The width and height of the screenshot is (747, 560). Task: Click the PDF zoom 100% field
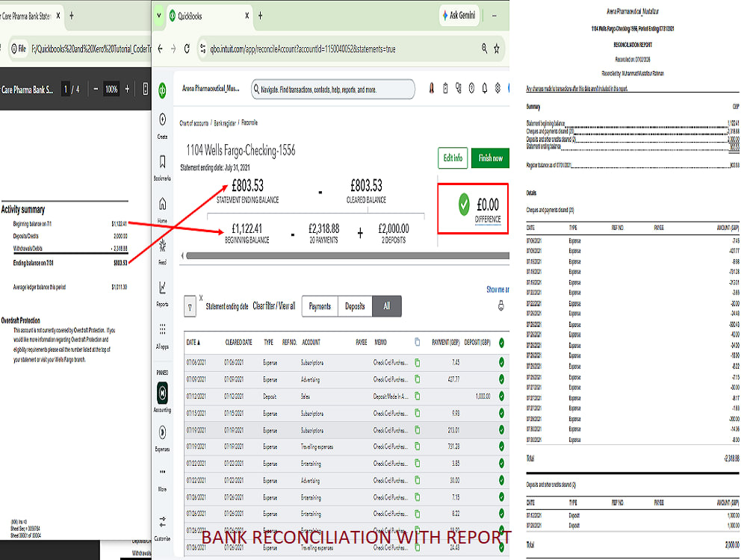click(111, 89)
